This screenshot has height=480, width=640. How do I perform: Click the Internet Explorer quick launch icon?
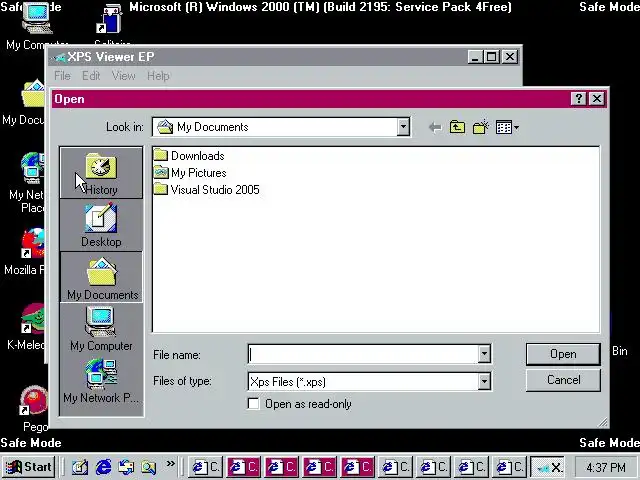pos(103,467)
